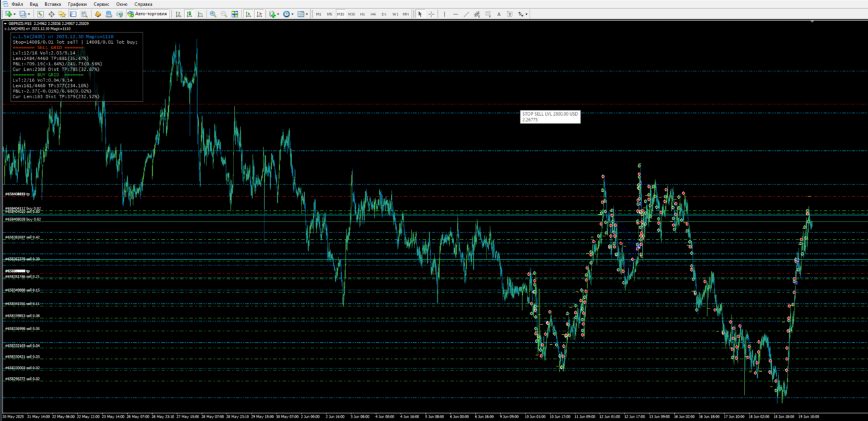The width and height of the screenshot is (868, 421).
Task: Select the H1 timeframe
Action: click(x=362, y=13)
